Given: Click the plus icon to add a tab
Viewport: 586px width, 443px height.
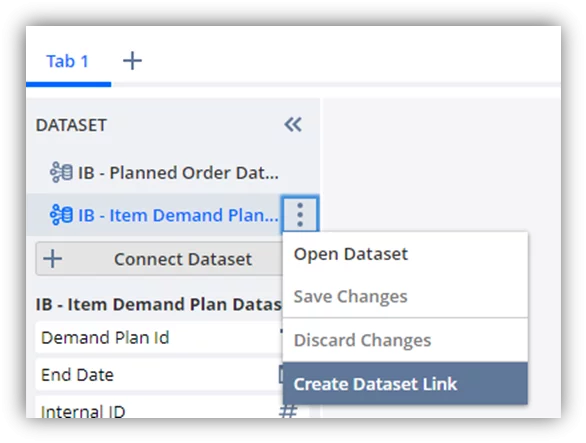Looking at the screenshot, I should (x=132, y=61).
